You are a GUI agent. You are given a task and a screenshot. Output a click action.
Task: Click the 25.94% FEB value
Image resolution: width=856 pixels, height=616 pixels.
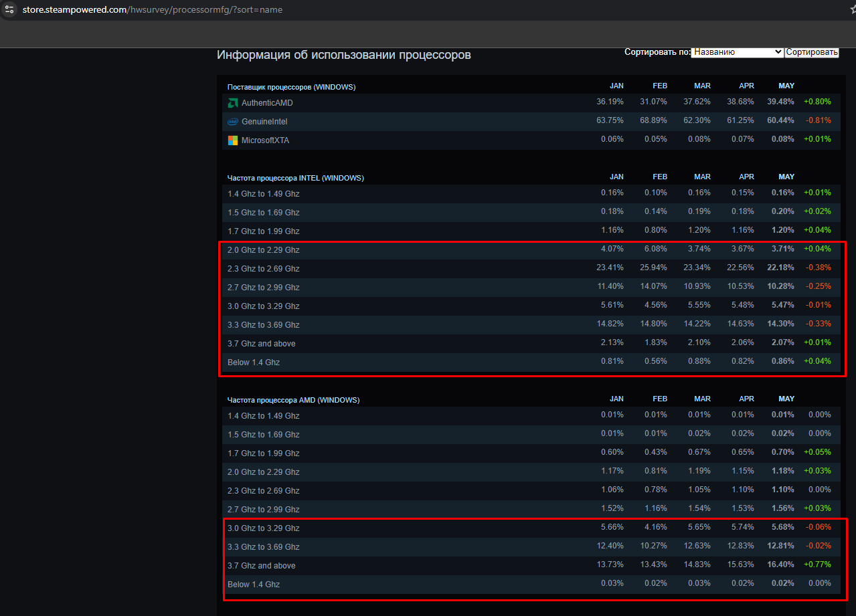654,268
